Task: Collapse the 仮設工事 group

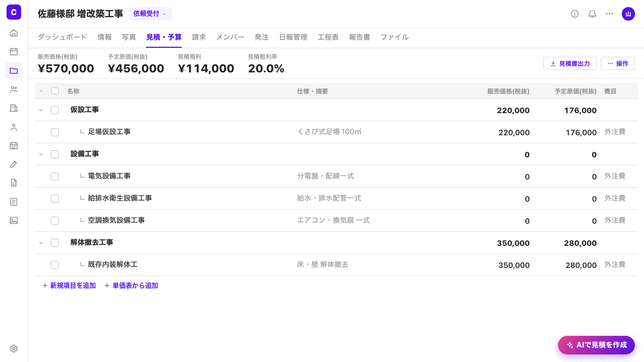Action: 41,110
